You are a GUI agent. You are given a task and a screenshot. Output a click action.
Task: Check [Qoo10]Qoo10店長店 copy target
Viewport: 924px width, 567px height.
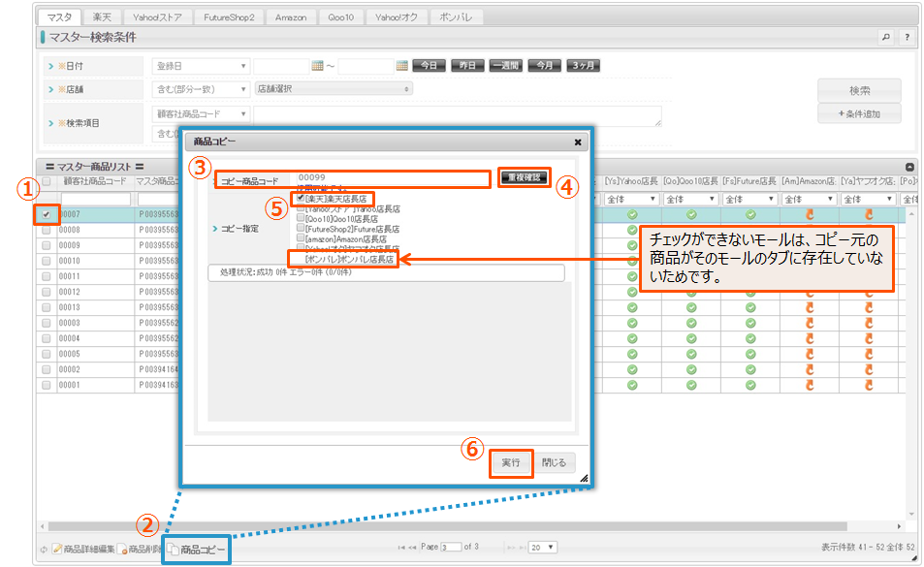click(301, 218)
